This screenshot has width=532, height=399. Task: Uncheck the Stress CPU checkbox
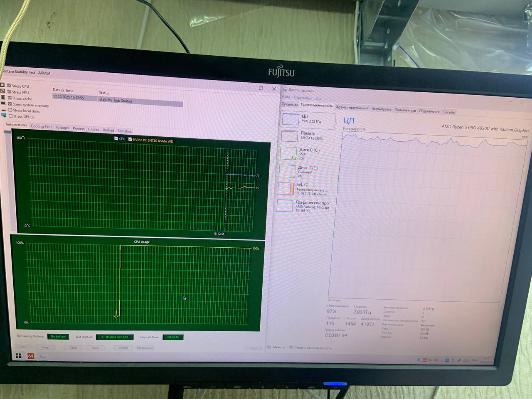point(9,86)
